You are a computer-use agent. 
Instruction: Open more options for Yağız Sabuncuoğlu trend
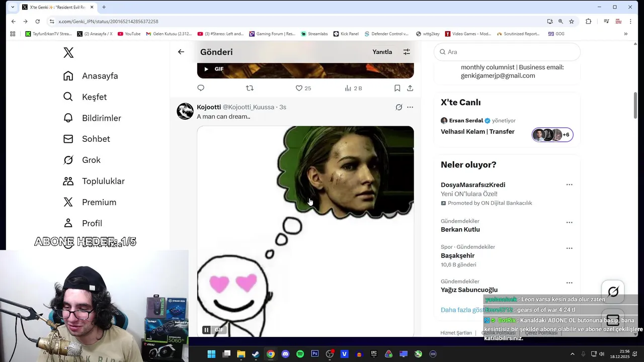[569, 283]
